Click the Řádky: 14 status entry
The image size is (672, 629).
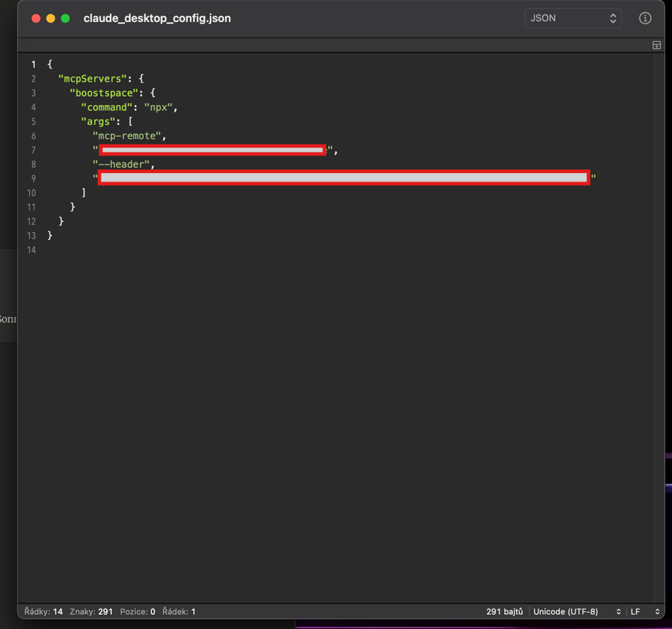(43, 611)
